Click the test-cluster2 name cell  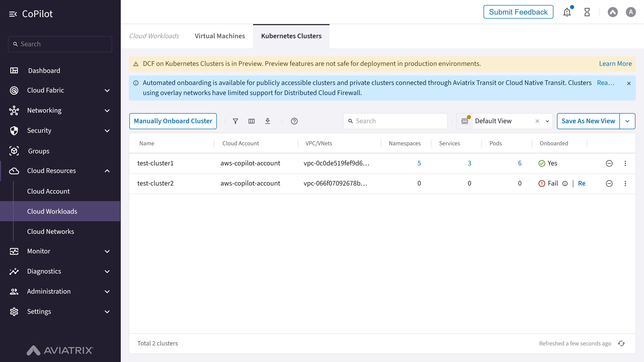(x=155, y=184)
